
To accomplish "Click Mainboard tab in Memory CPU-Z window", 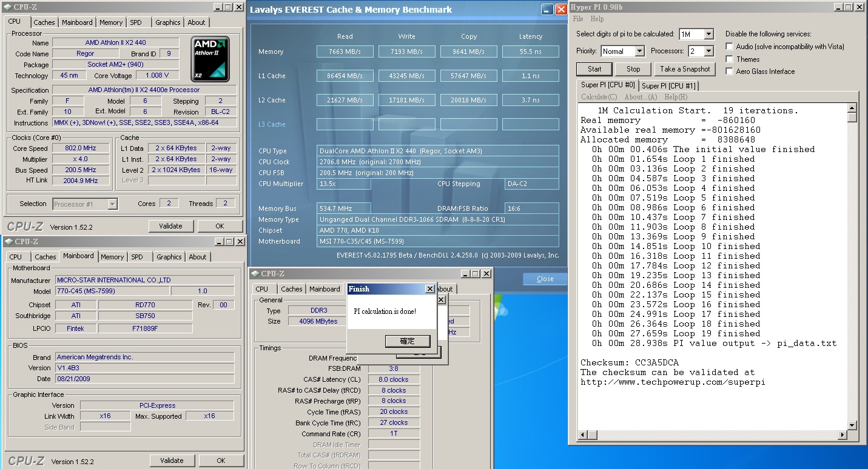I will pos(325,289).
